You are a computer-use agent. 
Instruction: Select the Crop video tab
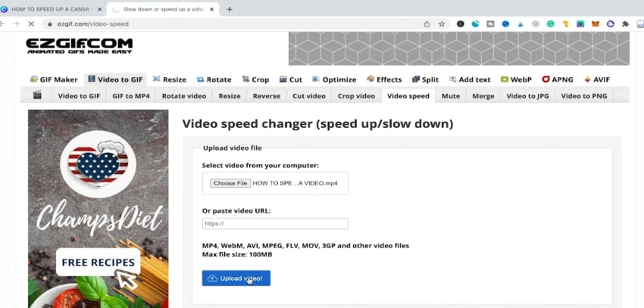tap(357, 96)
